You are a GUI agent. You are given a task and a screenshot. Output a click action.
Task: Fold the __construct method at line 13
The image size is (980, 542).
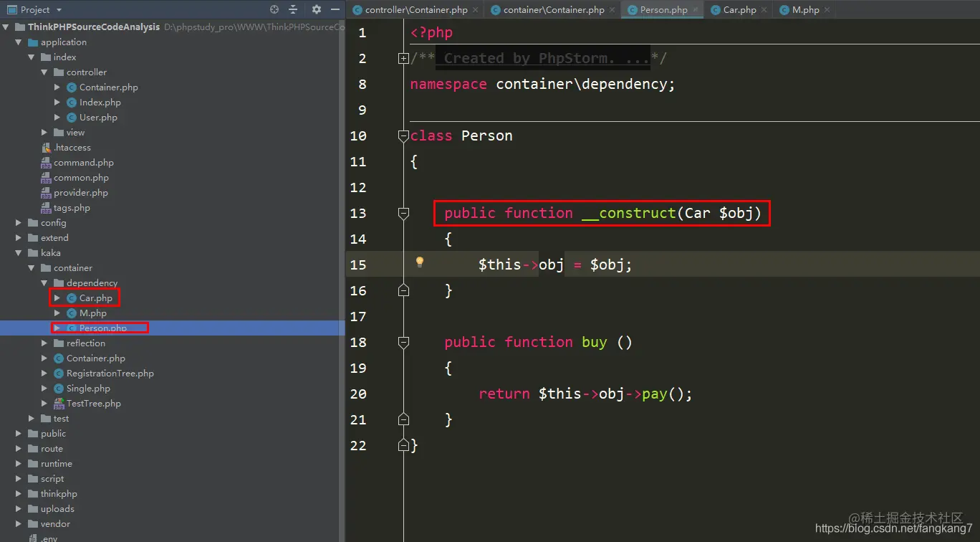[x=403, y=213]
